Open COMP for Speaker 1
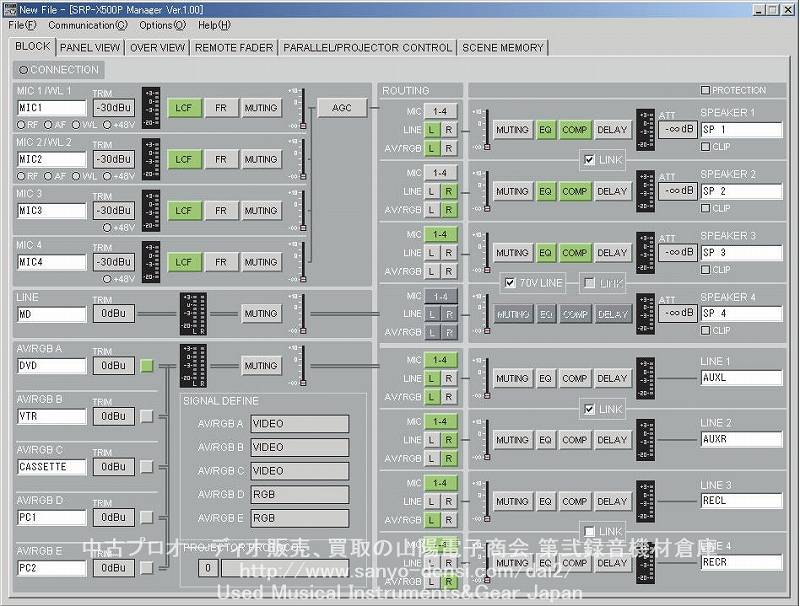This screenshot has width=800, height=606. 574,130
